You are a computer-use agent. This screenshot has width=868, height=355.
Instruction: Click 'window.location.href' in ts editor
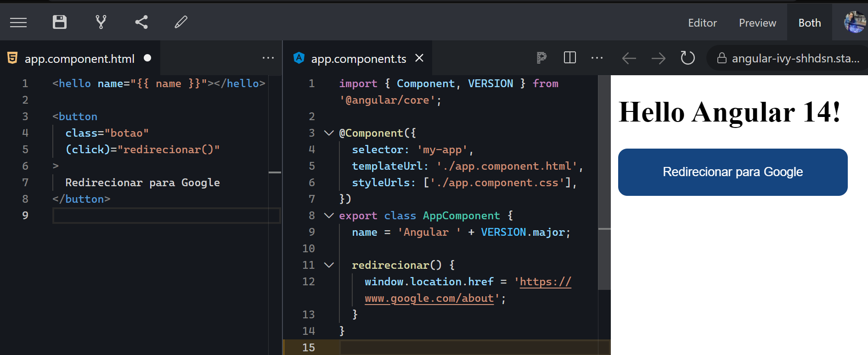coord(429,282)
